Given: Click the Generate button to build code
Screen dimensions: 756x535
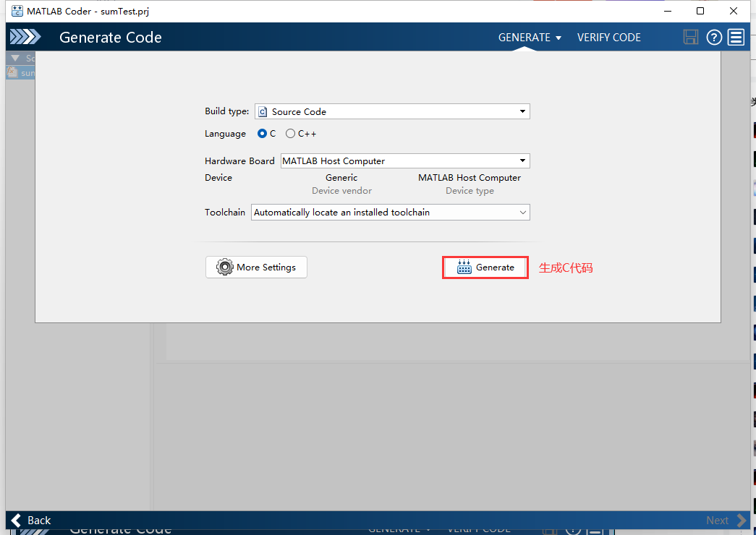Looking at the screenshot, I should 485,267.
